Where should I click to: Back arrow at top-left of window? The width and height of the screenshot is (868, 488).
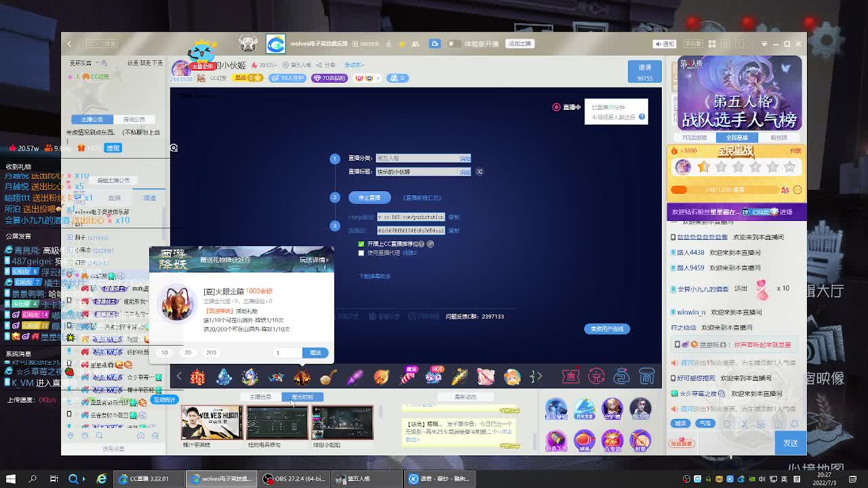tap(69, 44)
